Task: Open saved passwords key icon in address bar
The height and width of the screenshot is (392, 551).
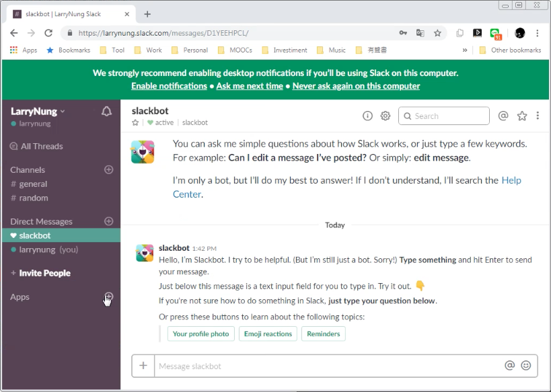Action: 403,33
